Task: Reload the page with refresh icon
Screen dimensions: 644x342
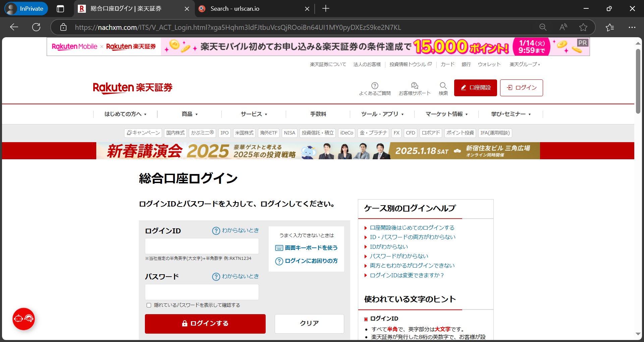Action: click(x=36, y=27)
